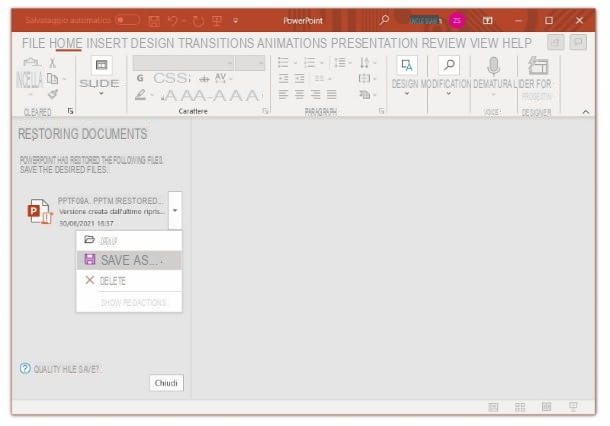Click the Chiudi button
The height and width of the screenshot is (426, 610).
tap(166, 383)
